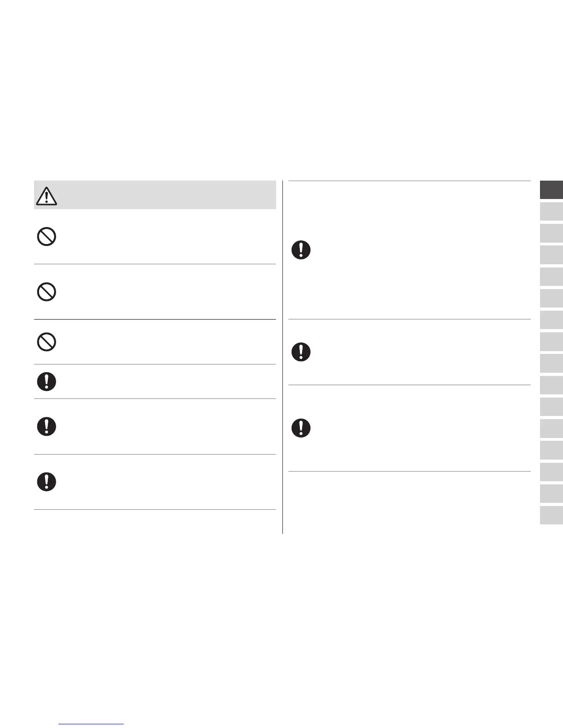Click the middle exclamation icon in the left column
563x728 pixels.
point(46,427)
